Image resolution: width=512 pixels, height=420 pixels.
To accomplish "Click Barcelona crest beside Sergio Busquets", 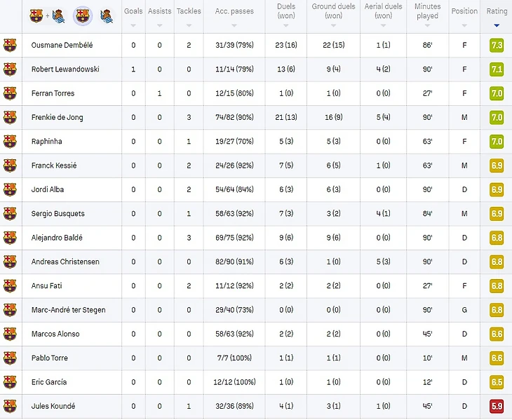I will point(10,213).
